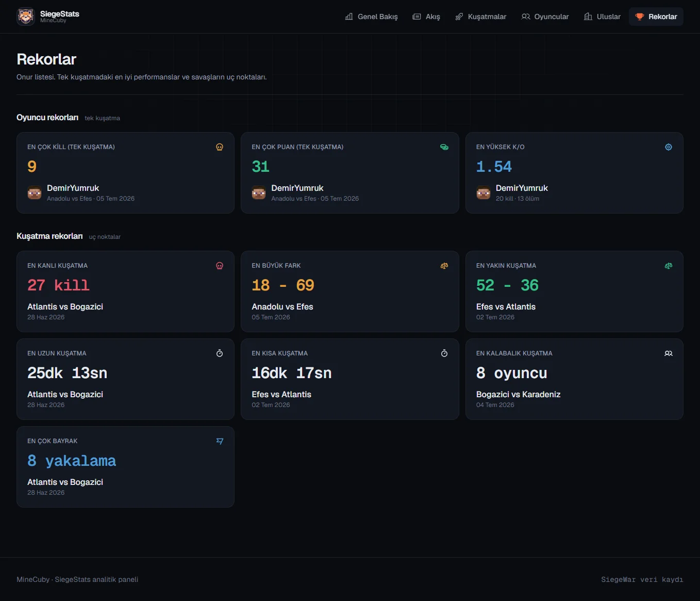Click the SiegeStats fox logo
The height and width of the screenshot is (601, 700).
click(26, 17)
